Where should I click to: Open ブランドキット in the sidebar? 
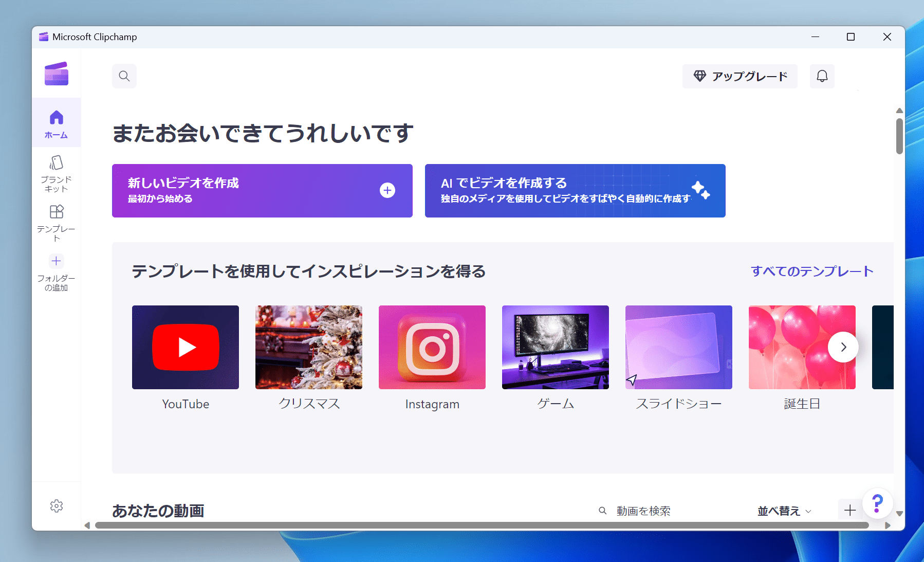tap(57, 174)
